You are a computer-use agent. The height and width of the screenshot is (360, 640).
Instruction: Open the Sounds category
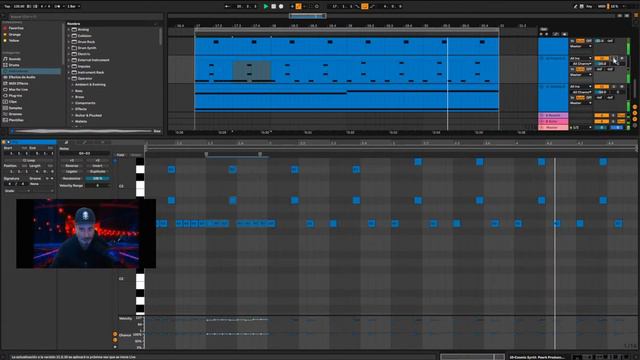[15, 59]
